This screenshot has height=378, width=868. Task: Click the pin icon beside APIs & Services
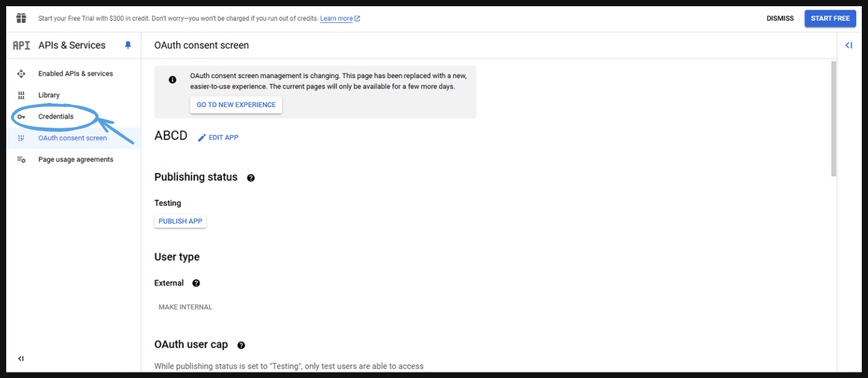pyautogui.click(x=128, y=45)
